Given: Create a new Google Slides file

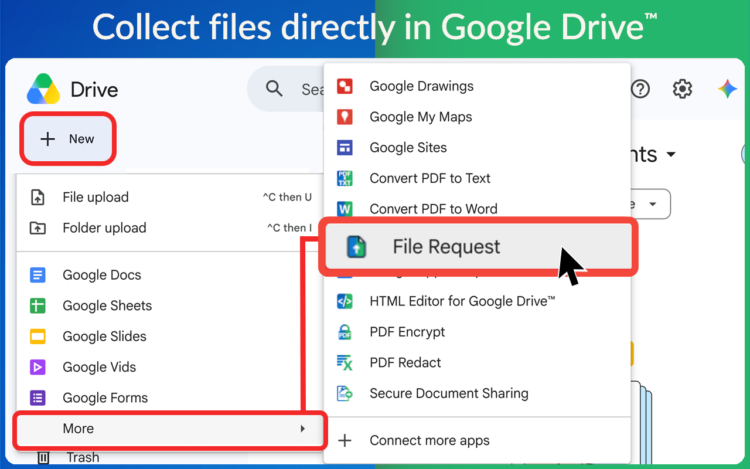Looking at the screenshot, I should tap(170, 336).
